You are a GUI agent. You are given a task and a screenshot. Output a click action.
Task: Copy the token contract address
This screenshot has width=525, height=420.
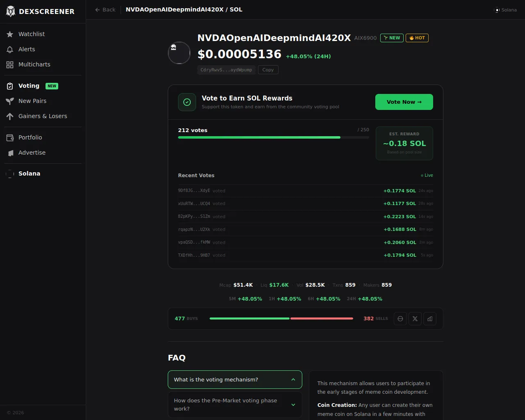[x=268, y=70]
